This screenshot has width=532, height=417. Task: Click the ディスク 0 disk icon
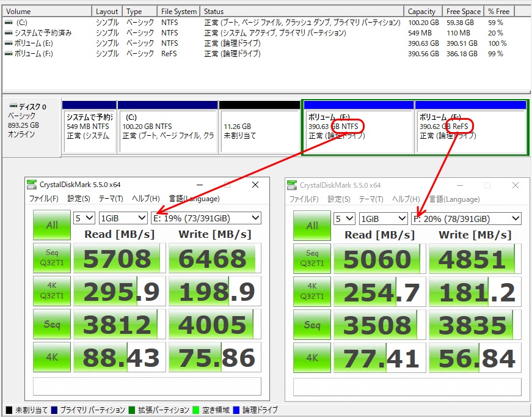point(13,106)
